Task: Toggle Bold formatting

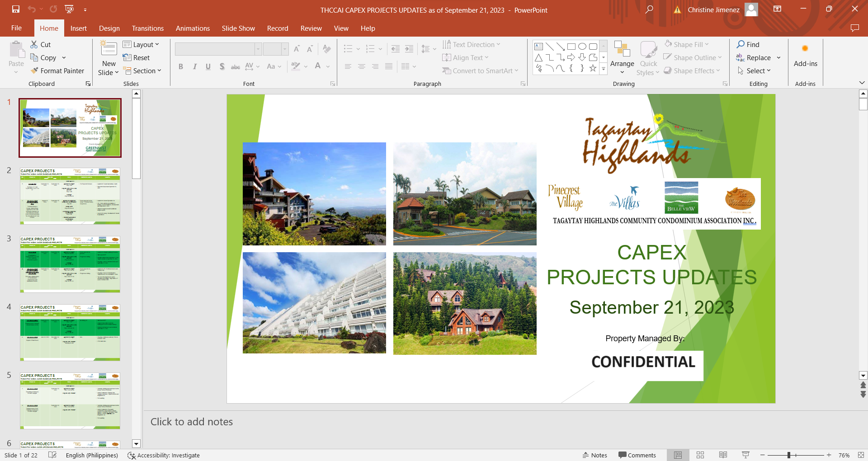Action: [181, 66]
